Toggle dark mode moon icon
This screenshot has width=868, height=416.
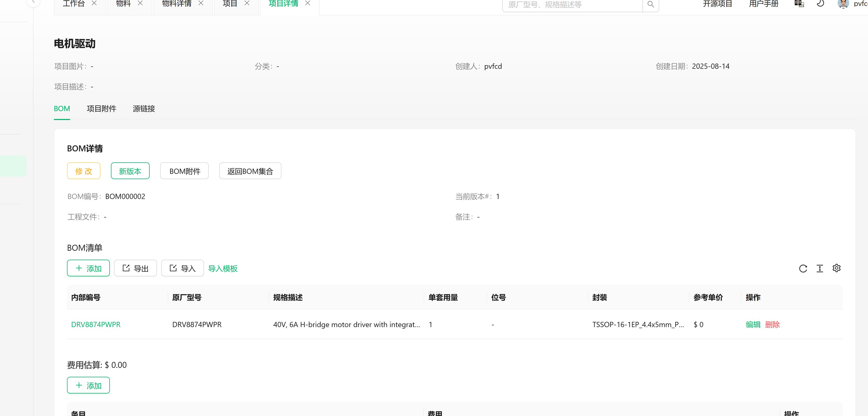click(x=820, y=4)
